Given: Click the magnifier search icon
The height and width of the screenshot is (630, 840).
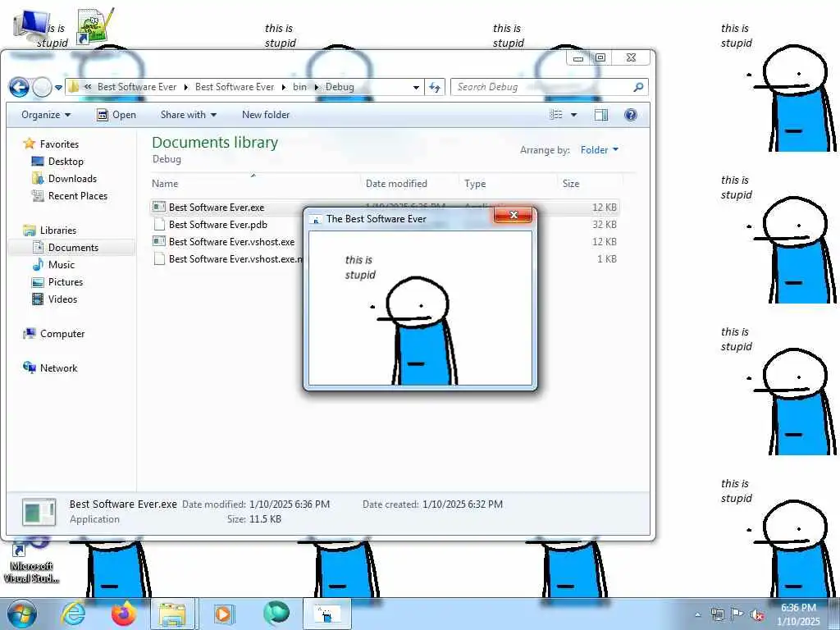Looking at the screenshot, I should point(638,87).
